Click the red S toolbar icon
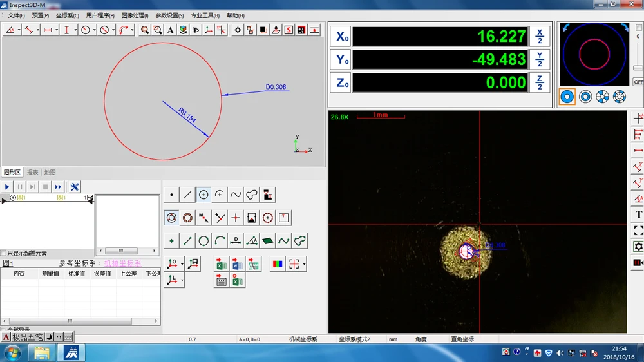 click(x=289, y=30)
